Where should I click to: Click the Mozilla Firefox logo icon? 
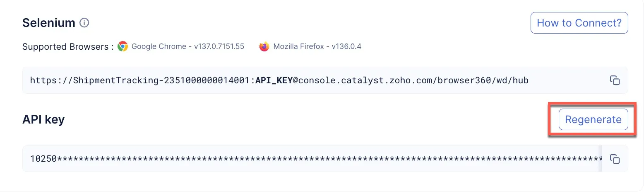tap(264, 46)
